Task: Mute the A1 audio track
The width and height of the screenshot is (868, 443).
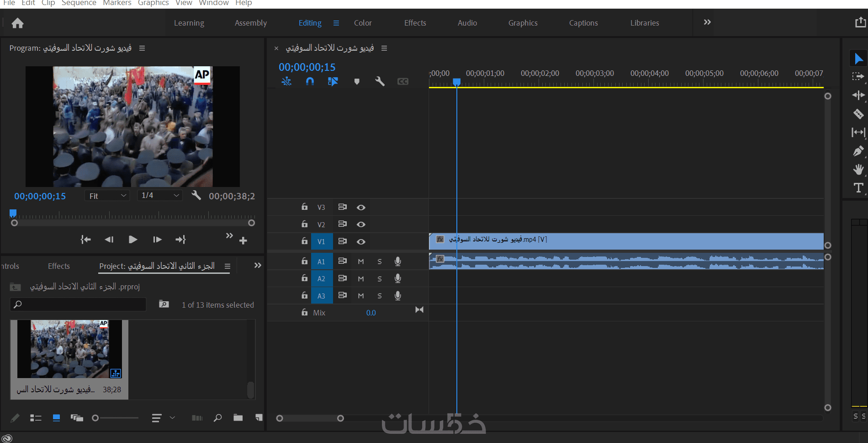Action: [361, 262]
